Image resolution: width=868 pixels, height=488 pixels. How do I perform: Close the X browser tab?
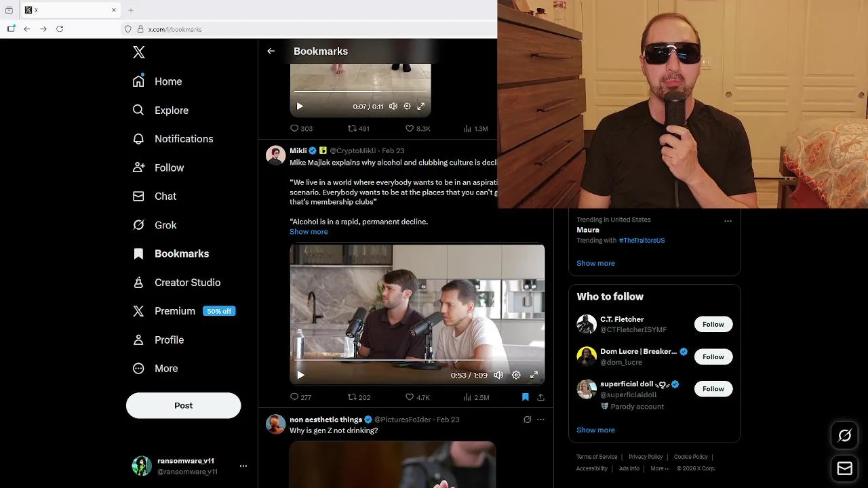[x=114, y=10]
